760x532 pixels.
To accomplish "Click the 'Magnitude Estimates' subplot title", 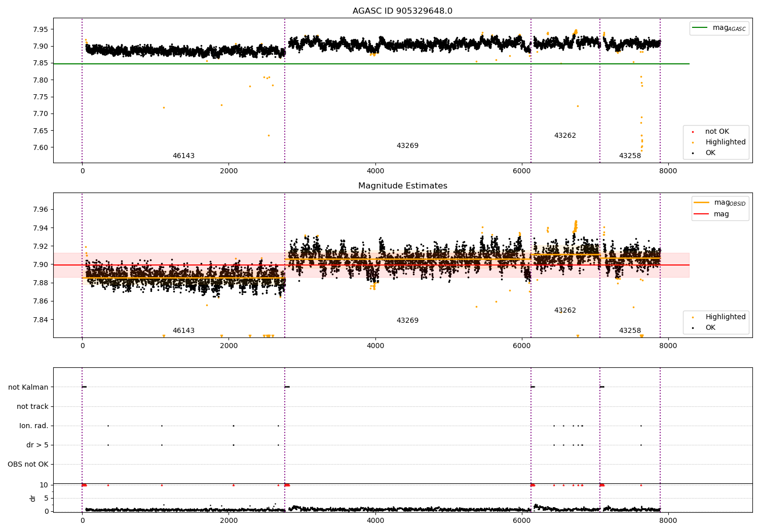I will pos(402,186).
